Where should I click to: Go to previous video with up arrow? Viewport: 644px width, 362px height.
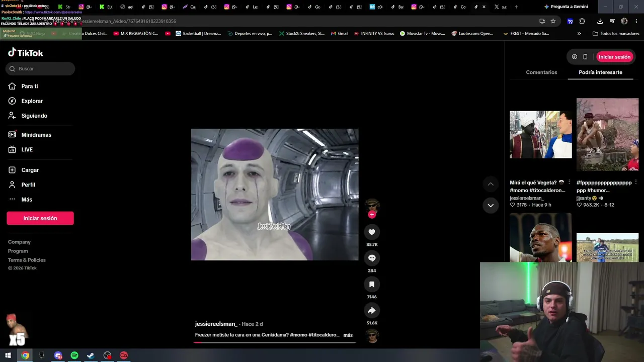click(491, 184)
